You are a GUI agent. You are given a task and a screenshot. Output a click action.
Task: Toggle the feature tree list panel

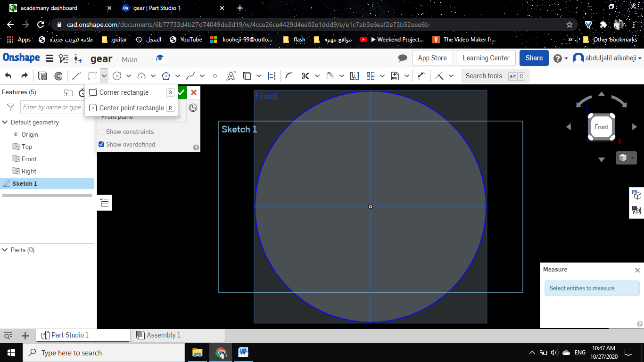click(105, 203)
